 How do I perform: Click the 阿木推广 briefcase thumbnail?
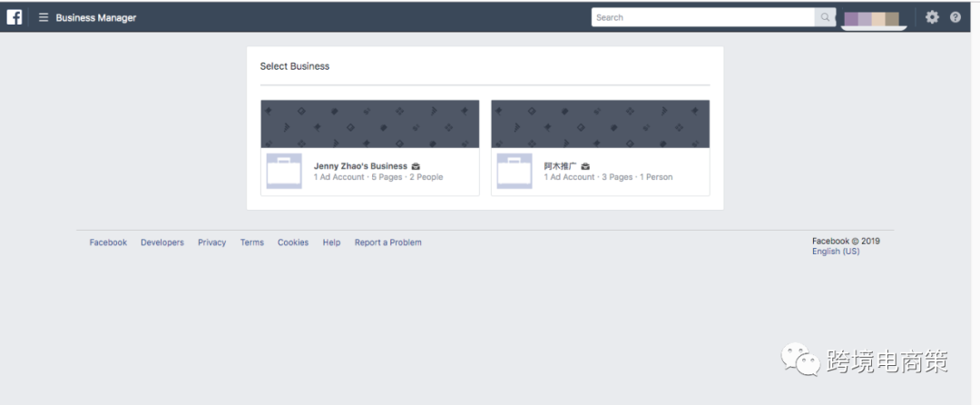tap(514, 171)
